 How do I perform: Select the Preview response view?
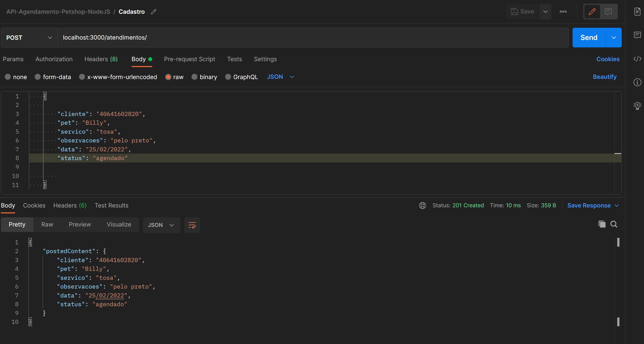point(80,225)
